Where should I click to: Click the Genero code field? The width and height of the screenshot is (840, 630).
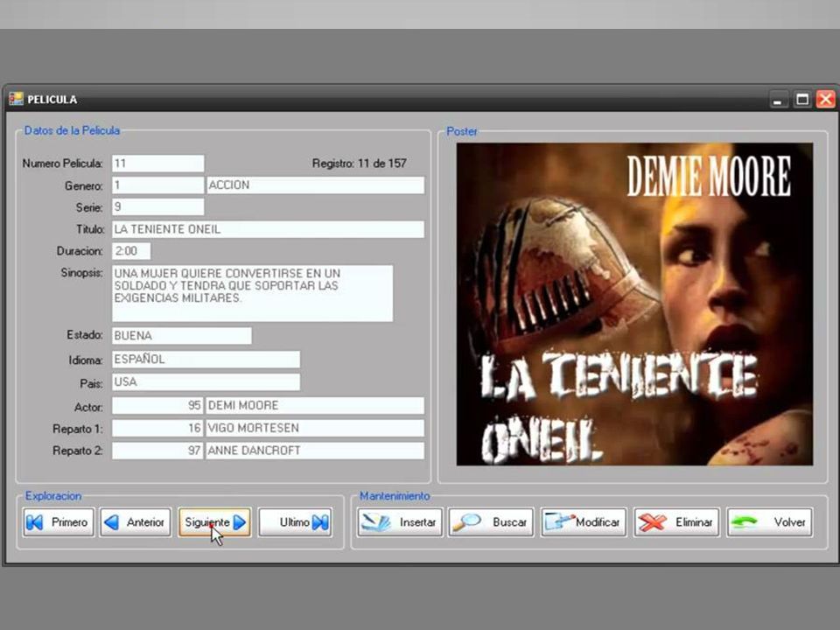[158, 185]
